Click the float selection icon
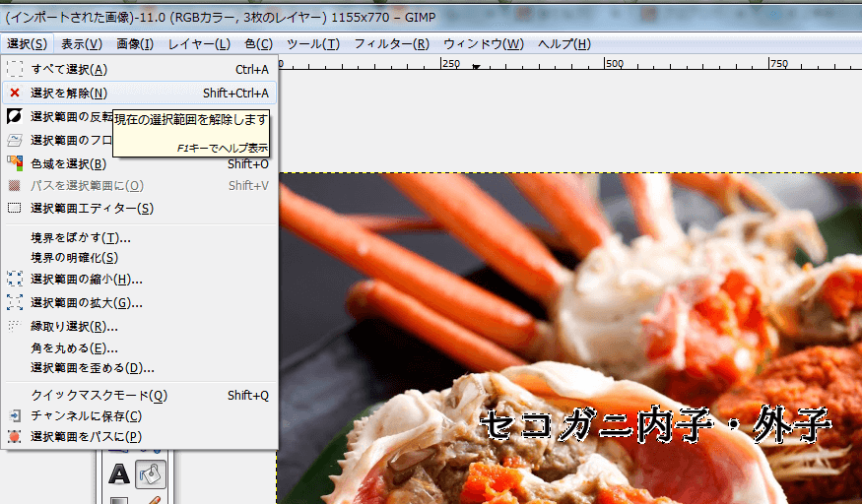Viewport: 862px width, 504px height. pyautogui.click(x=15, y=140)
